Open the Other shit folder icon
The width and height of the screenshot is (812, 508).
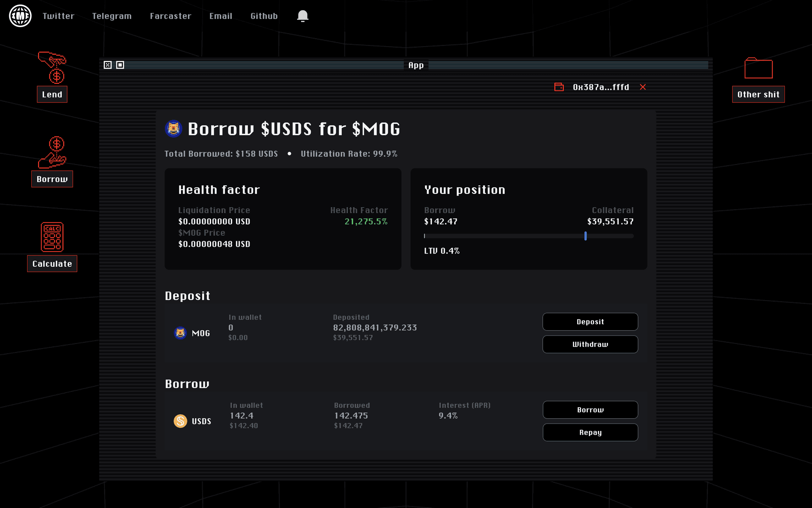tap(758, 68)
